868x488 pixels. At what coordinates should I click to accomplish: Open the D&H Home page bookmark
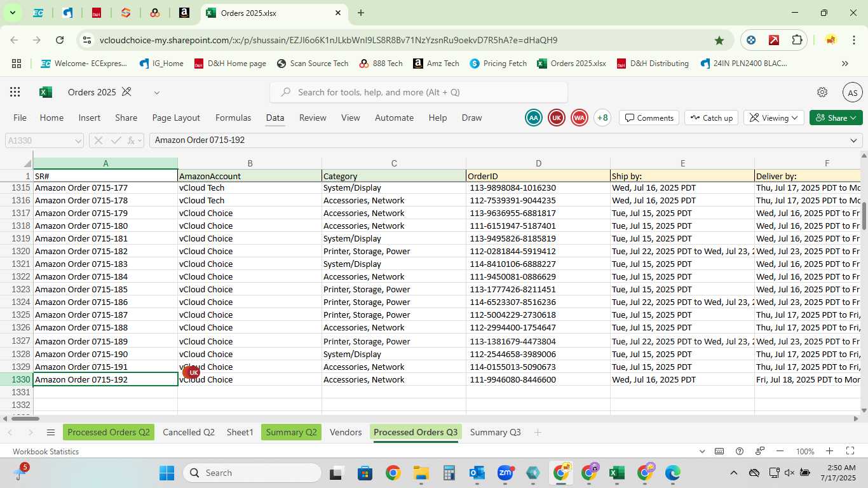coord(230,64)
